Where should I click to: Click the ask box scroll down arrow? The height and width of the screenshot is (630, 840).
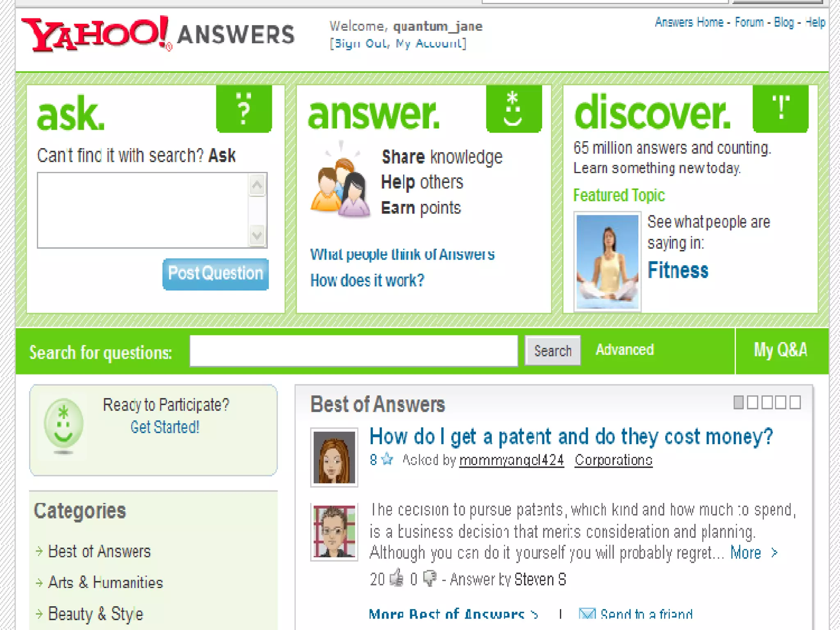point(257,235)
